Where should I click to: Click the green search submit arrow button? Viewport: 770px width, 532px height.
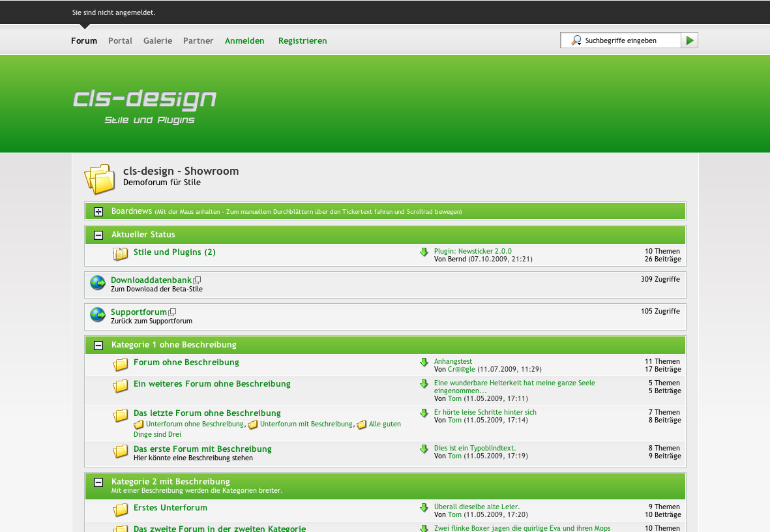pyautogui.click(x=690, y=40)
